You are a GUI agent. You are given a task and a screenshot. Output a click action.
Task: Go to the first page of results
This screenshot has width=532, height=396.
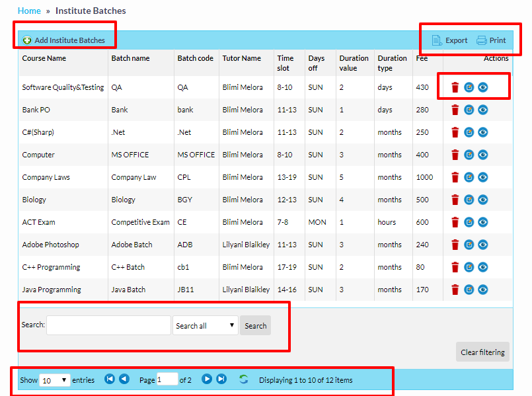click(x=110, y=379)
